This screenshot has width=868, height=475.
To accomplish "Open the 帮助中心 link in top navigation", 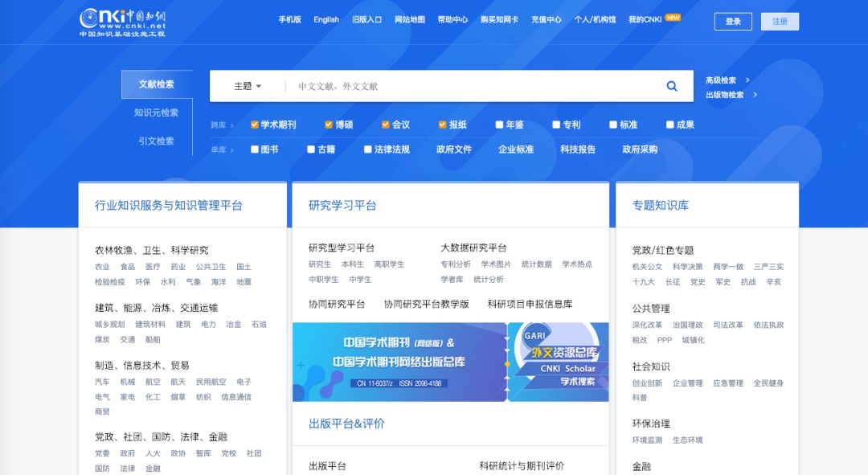I will tap(452, 19).
